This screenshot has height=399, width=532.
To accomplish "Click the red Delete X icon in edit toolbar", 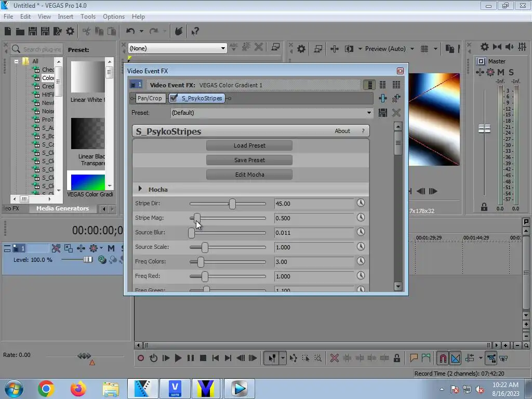I will 335,358.
